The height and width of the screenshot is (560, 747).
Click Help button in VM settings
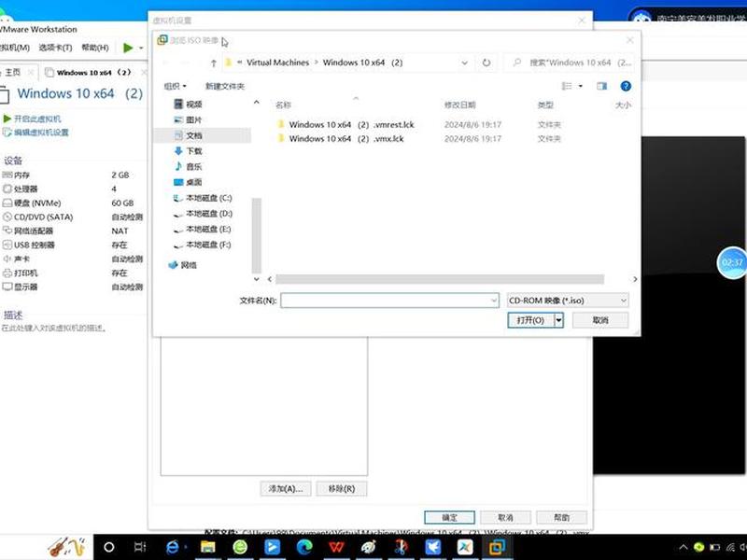click(562, 517)
